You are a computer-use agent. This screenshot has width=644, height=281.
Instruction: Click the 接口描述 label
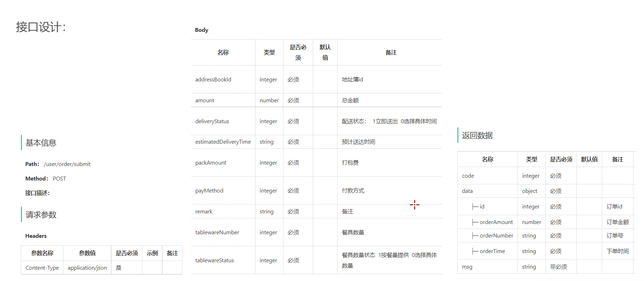point(37,193)
